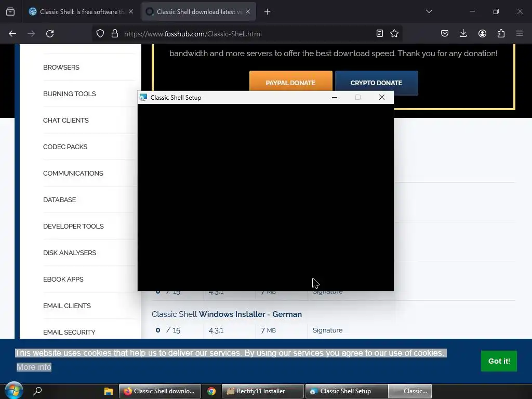
Task: Switch to 'Classic Shell: Is free software' tab
Action: pos(82,12)
